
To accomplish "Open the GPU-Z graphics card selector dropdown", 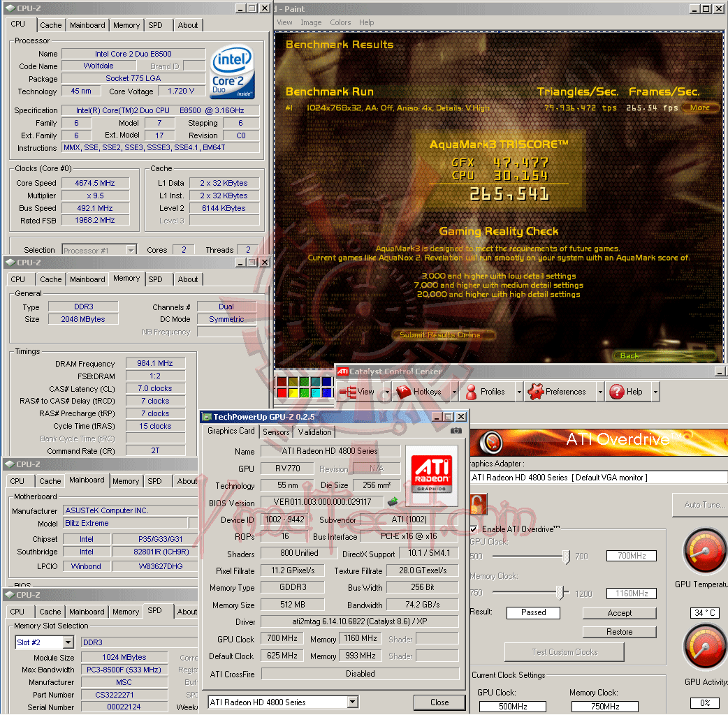I will pos(353,702).
